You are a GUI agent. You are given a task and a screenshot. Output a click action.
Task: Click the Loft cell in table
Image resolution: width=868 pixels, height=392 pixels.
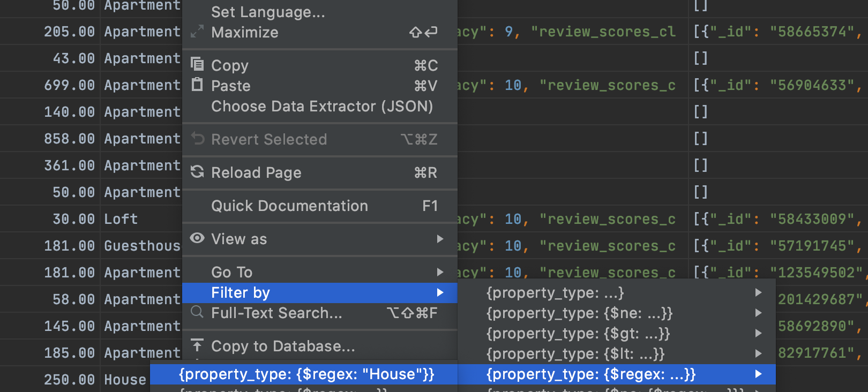pos(121,219)
